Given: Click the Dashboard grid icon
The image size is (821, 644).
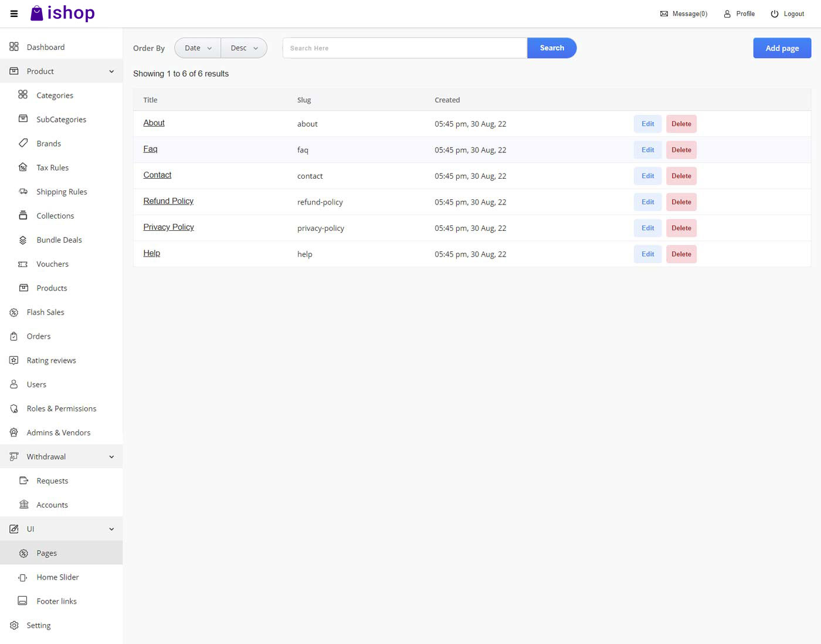Looking at the screenshot, I should [x=14, y=47].
